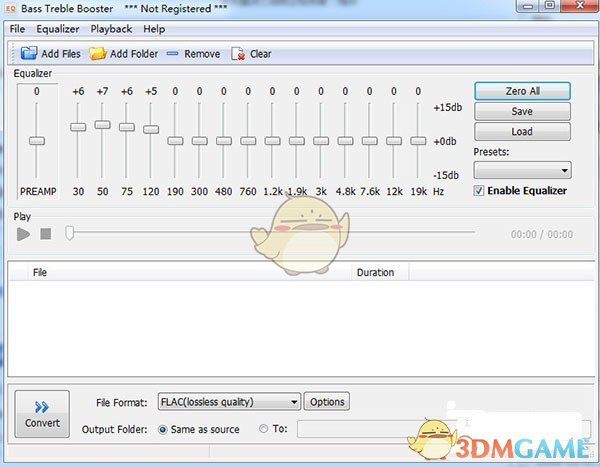The width and height of the screenshot is (600, 467).
Task: Click the File column header
Action: tap(189, 273)
